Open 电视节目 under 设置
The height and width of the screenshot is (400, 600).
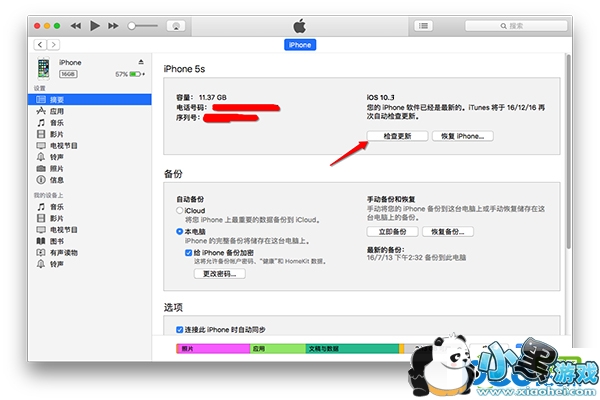pyautogui.click(x=90, y=145)
